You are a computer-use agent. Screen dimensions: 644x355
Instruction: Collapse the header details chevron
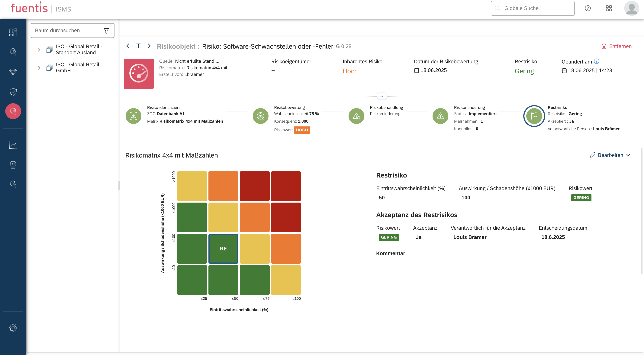[382, 96]
